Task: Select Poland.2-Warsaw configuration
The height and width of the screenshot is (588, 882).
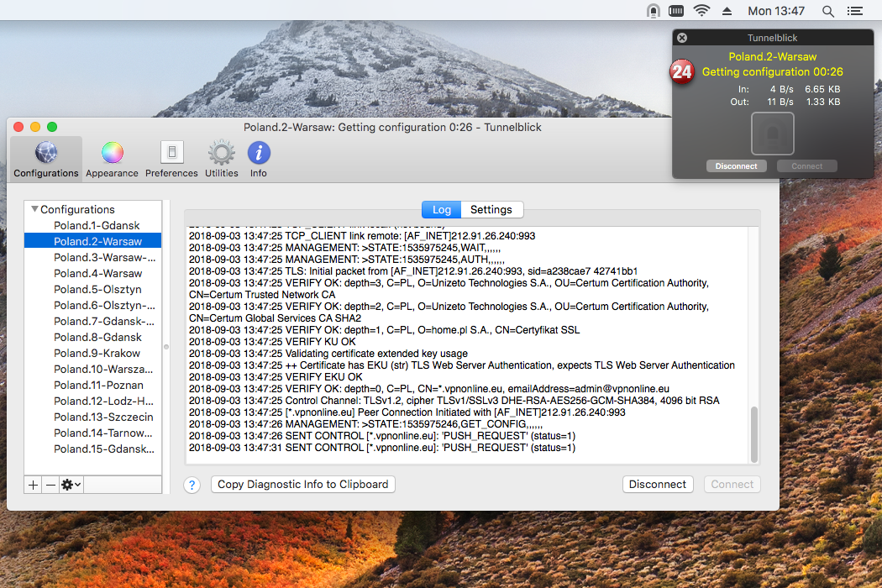Action: click(x=92, y=241)
